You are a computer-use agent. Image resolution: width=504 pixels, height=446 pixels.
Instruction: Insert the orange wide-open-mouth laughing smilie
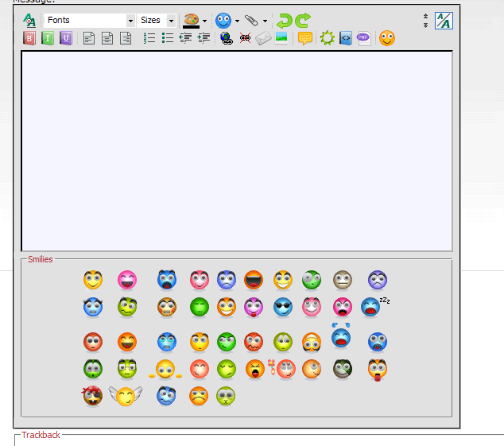click(x=254, y=280)
